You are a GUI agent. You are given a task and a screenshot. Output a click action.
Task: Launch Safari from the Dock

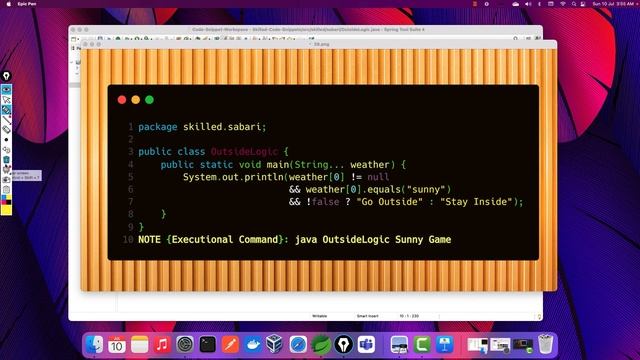tap(298, 345)
